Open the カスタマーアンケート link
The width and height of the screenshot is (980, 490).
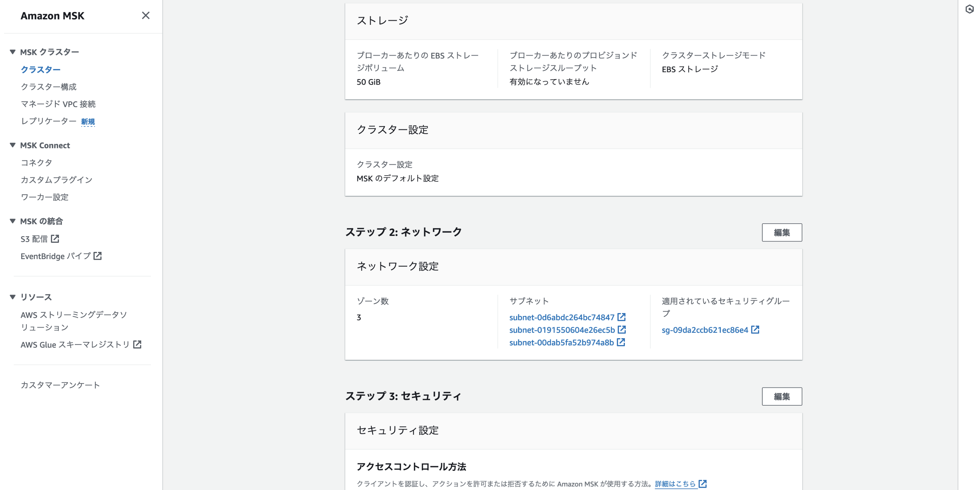60,385
